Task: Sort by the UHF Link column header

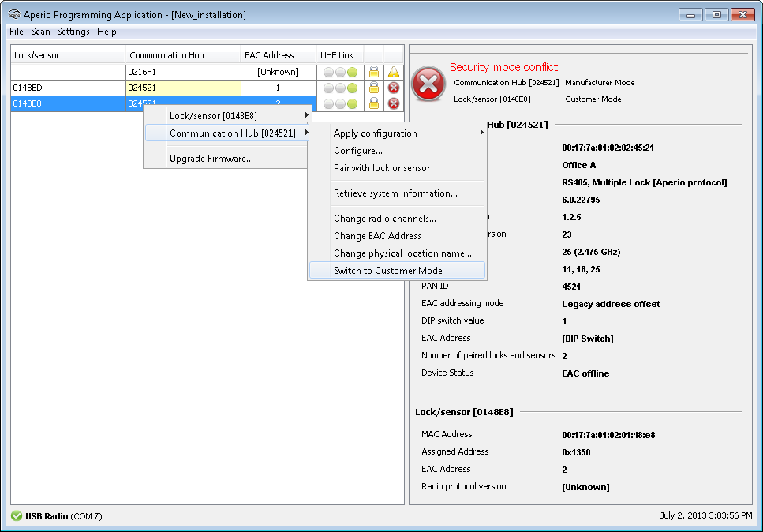Action: click(340, 55)
